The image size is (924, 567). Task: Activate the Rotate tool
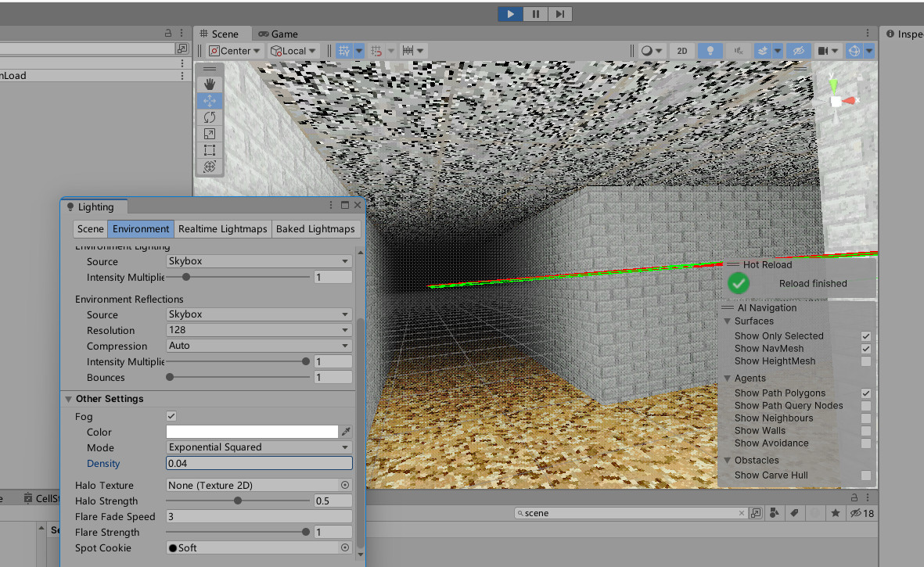point(209,117)
